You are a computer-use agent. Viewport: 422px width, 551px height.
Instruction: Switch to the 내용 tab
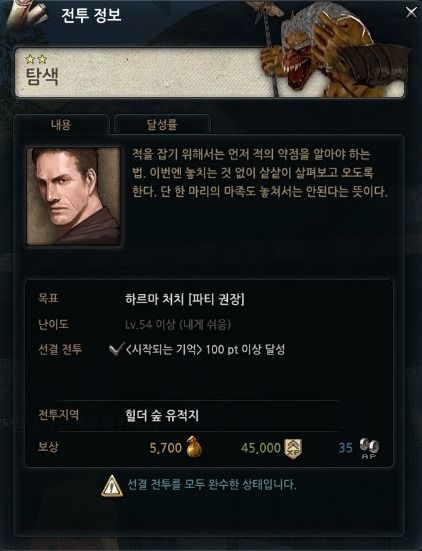(x=61, y=124)
